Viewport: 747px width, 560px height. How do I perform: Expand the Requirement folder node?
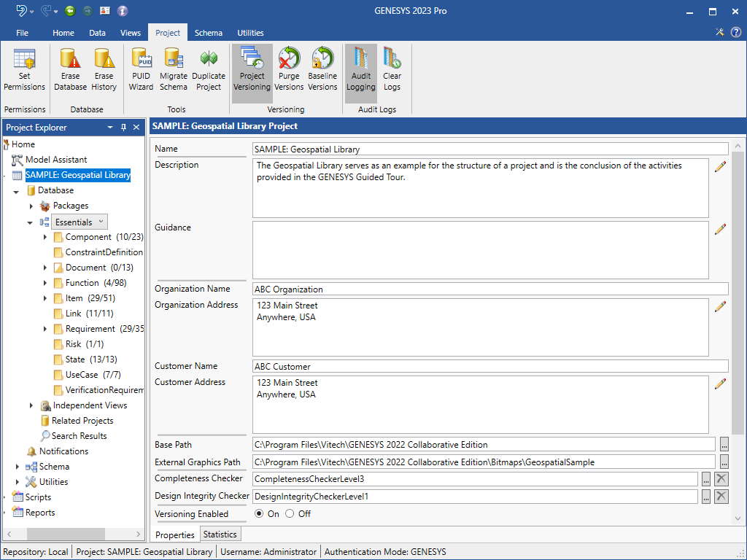pyautogui.click(x=46, y=329)
